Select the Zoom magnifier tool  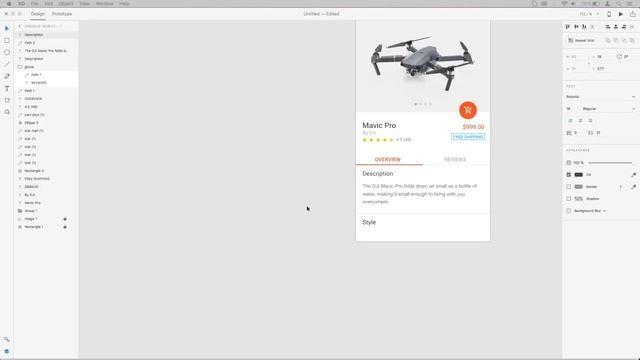(7, 112)
